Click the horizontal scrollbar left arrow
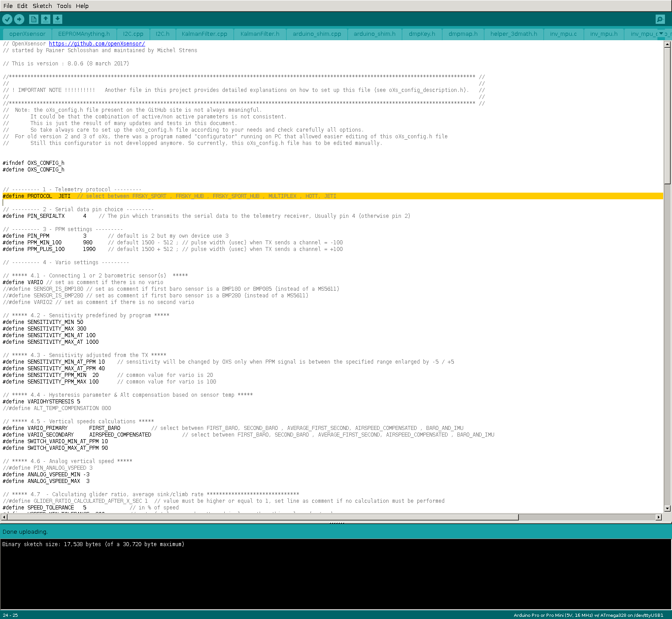This screenshot has height=619, width=672. click(4, 517)
